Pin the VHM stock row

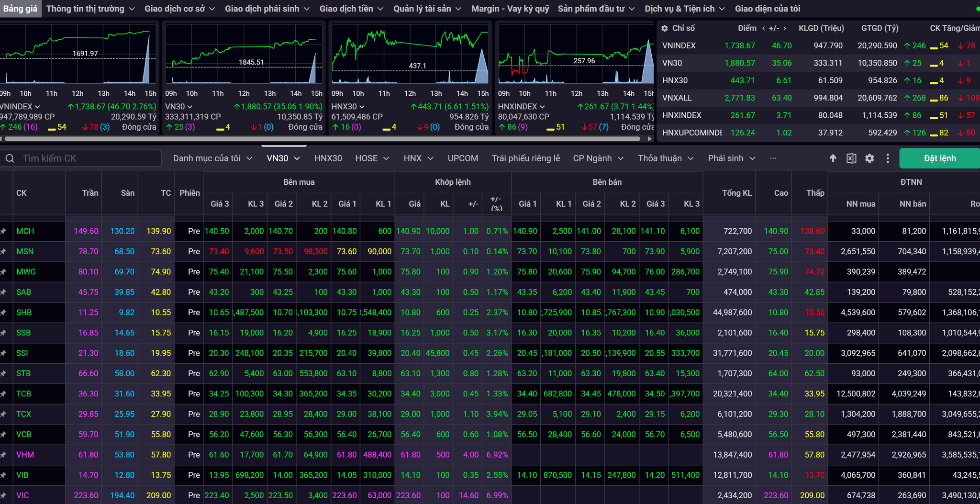[x=4, y=455]
